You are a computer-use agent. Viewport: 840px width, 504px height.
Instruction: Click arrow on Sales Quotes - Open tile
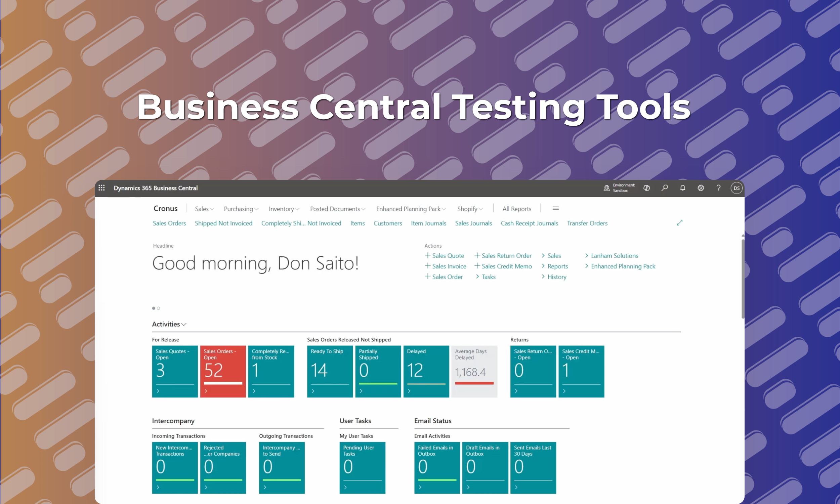(158, 391)
